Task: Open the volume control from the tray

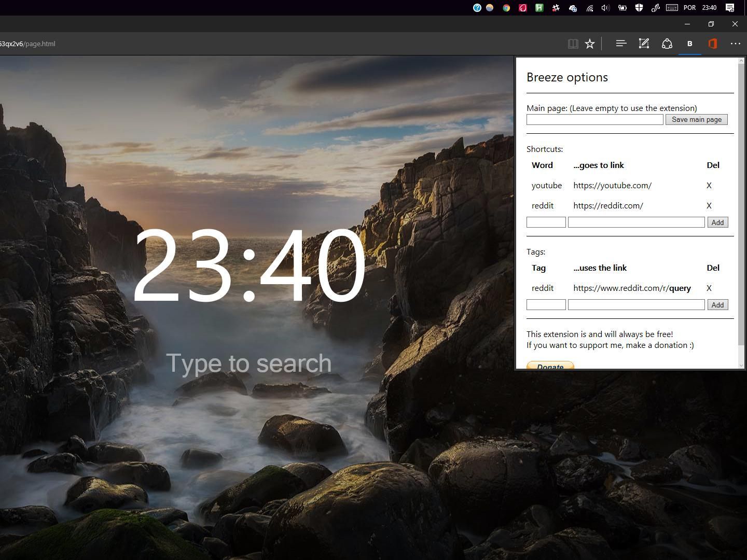Action: 605,7
